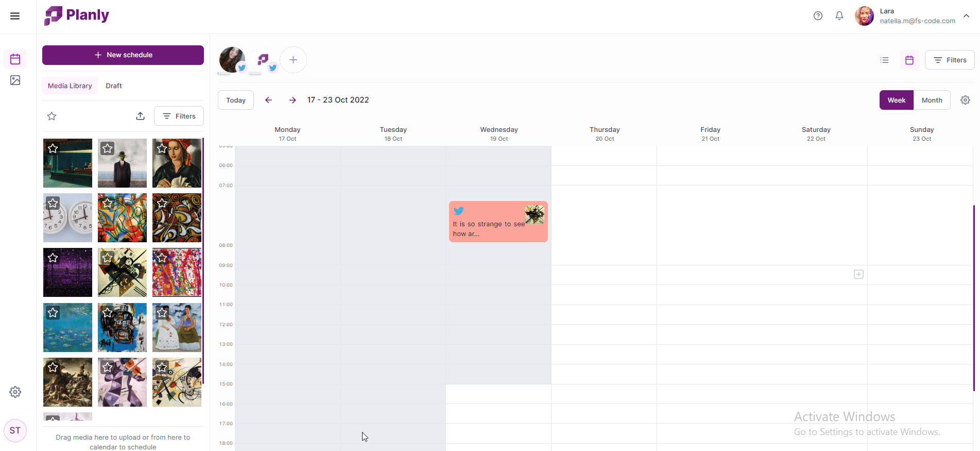Click the tweet's image thumbnail
This screenshot has width=980, height=451.
[535, 214]
